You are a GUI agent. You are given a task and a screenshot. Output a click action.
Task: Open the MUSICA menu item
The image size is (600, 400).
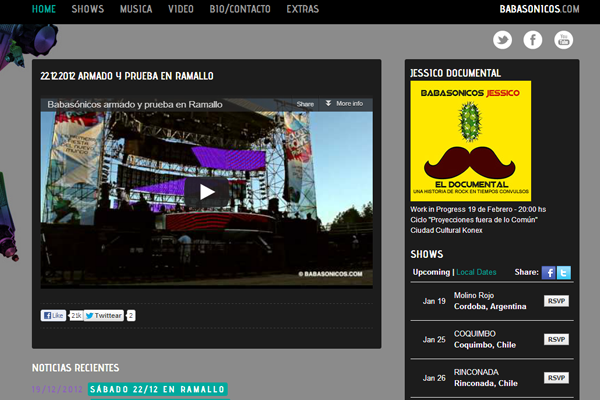tap(136, 9)
